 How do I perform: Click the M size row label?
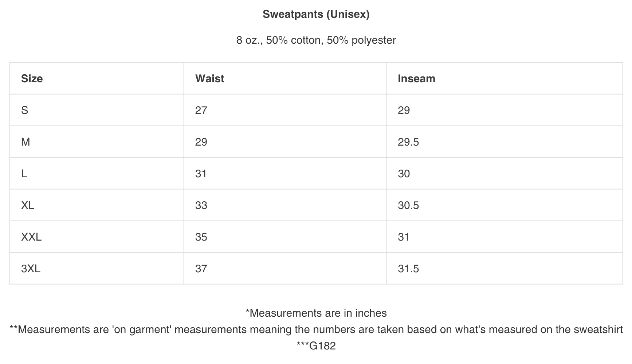click(x=25, y=142)
